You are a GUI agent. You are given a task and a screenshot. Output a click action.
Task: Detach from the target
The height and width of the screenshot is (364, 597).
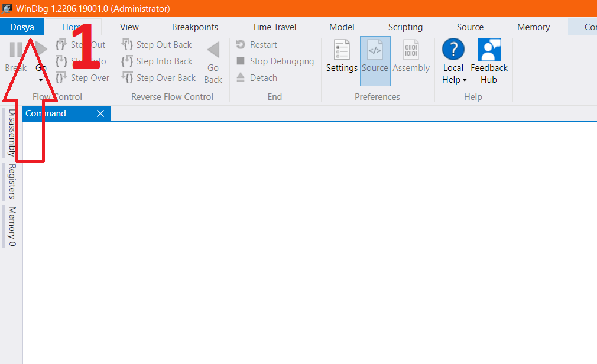pos(257,78)
